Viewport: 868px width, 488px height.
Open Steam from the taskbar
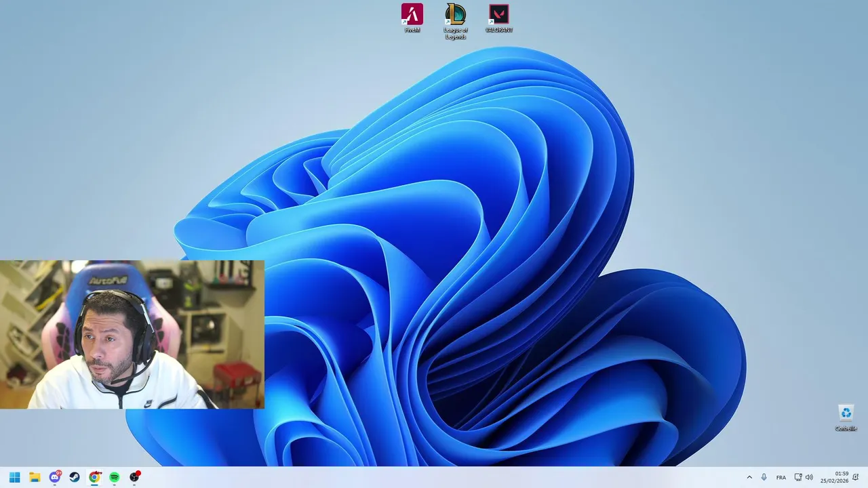75,477
